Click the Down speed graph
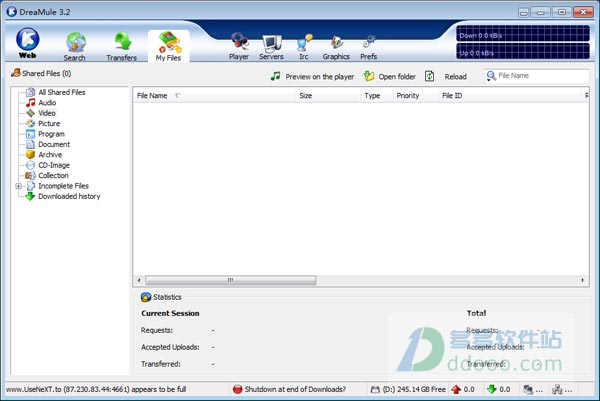 pos(523,34)
